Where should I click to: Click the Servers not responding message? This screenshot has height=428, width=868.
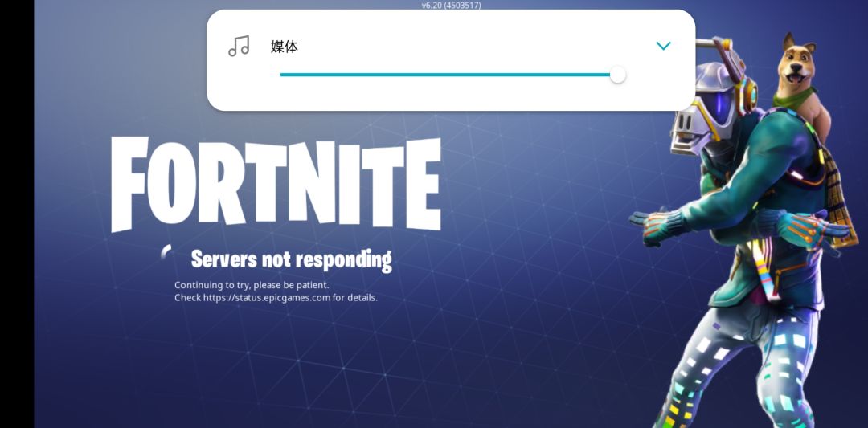pyautogui.click(x=291, y=259)
